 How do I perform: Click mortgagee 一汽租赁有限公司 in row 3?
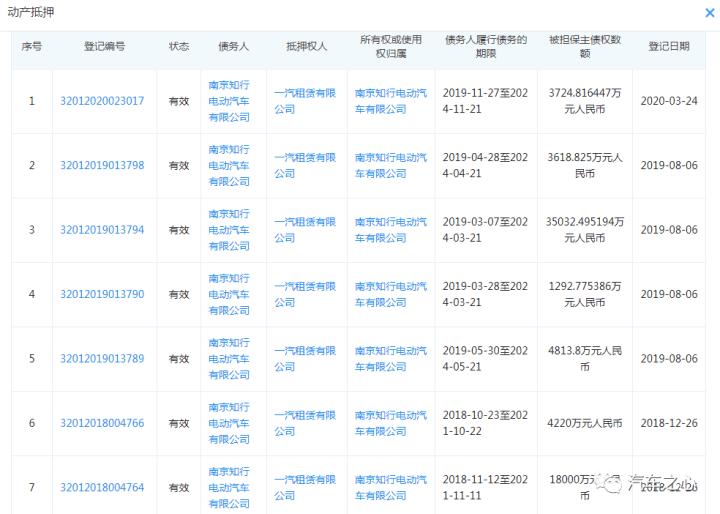click(x=305, y=230)
